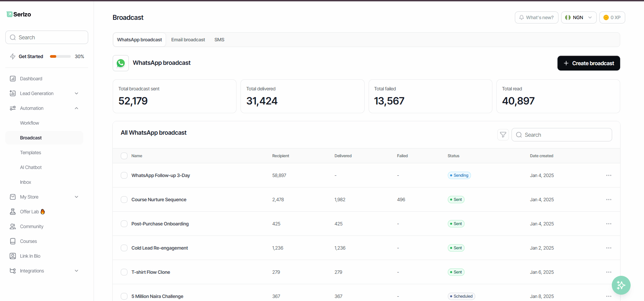
Task: Click the What's new? button
Action: coord(536,17)
